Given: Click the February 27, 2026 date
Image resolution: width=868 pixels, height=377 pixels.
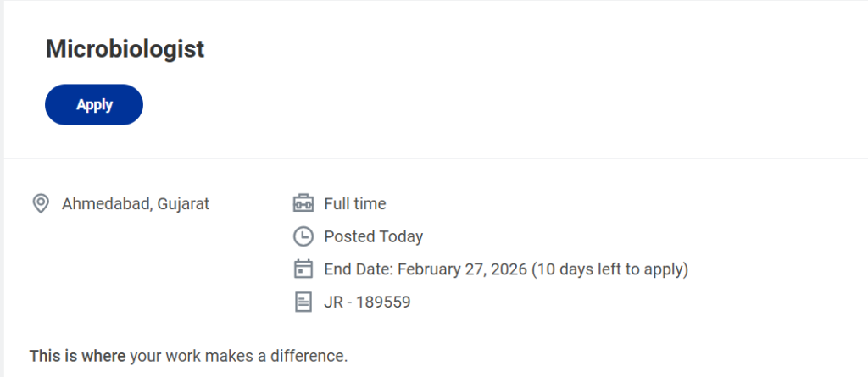Looking at the screenshot, I should [463, 269].
